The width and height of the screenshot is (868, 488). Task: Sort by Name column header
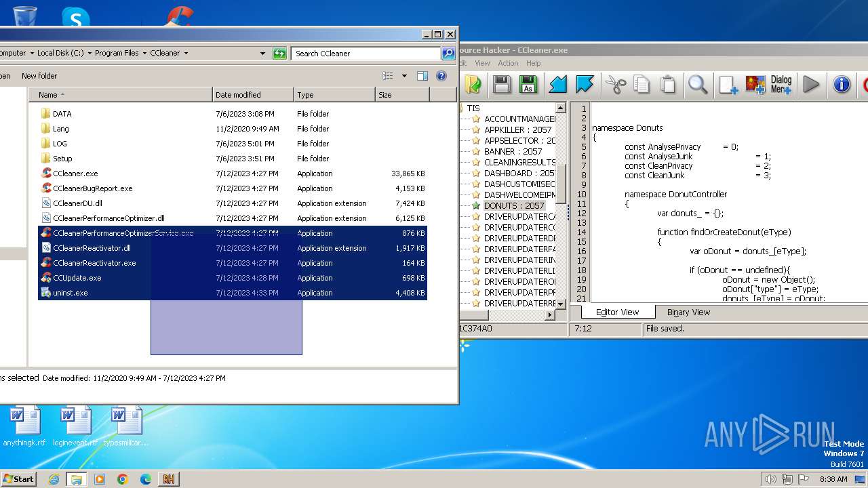(x=120, y=95)
